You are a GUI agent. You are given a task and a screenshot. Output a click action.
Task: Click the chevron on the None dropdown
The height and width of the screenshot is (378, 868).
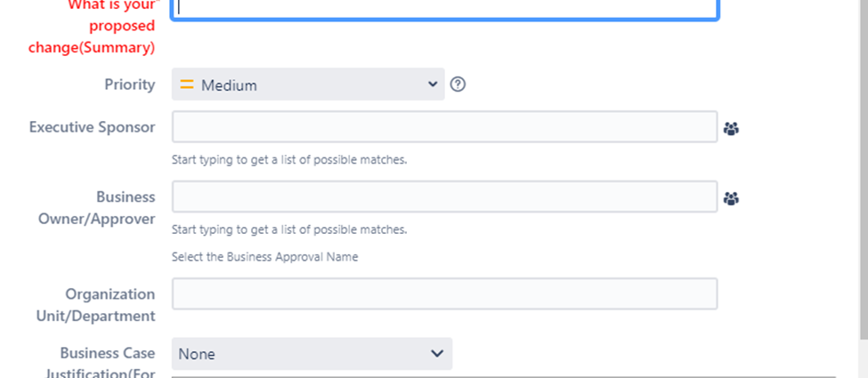click(x=437, y=353)
